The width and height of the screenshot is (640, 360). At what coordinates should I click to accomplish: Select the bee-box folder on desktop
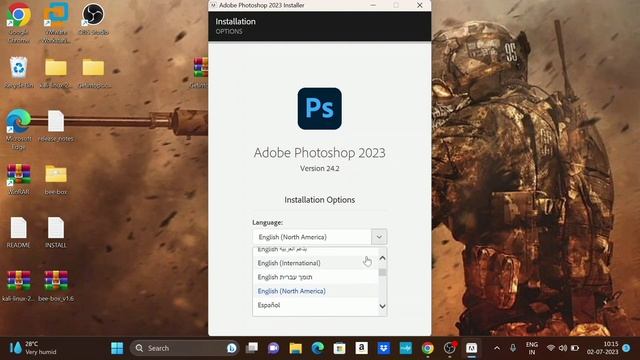click(x=56, y=179)
